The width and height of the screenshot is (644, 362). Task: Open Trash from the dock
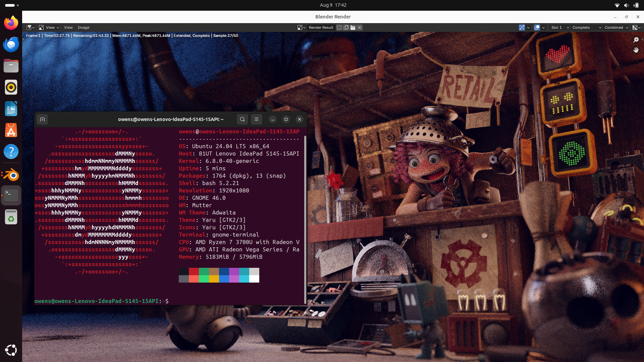(11, 217)
